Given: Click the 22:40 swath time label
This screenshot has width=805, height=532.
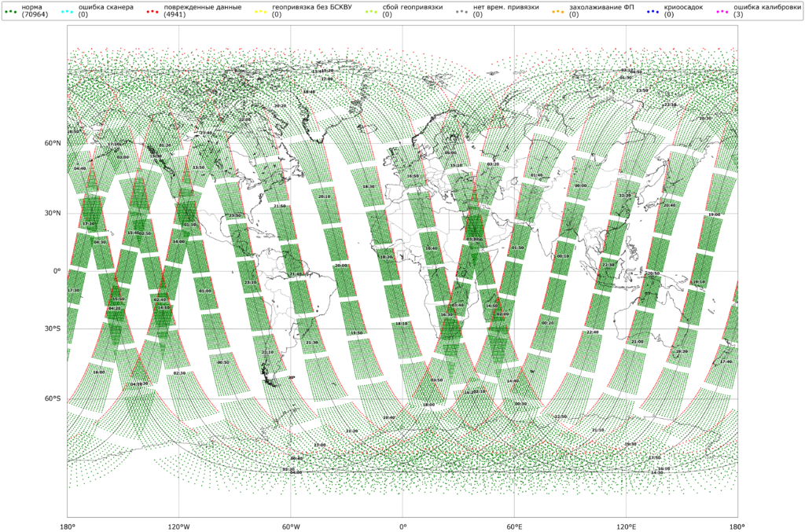Looking at the screenshot, I should (593, 332).
